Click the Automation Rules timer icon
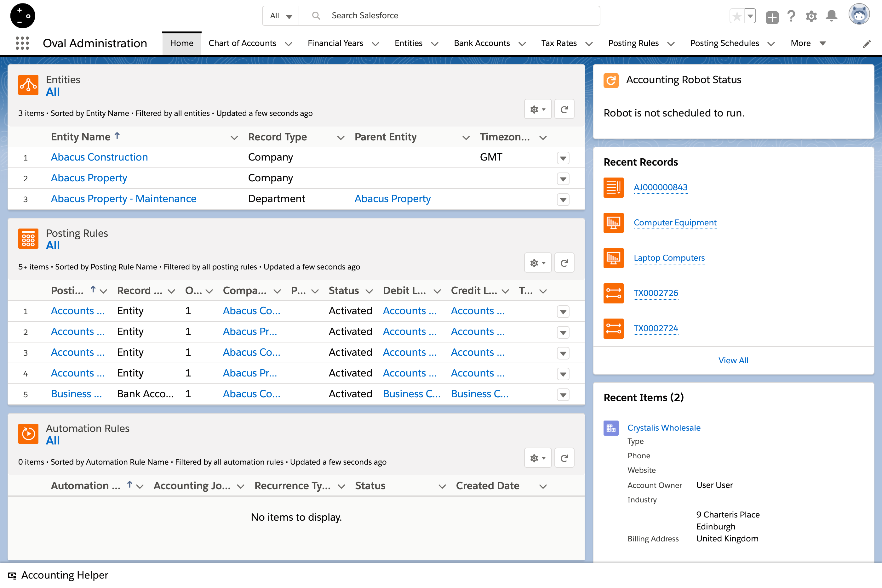Screen dimensions: 882x588 coord(28,433)
